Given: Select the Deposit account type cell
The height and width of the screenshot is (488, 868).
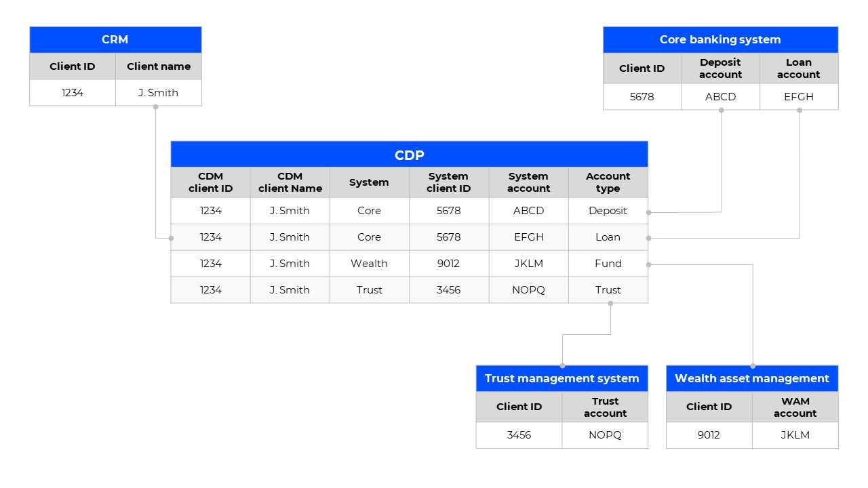Looking at the screenshot, I should [608, 211].
